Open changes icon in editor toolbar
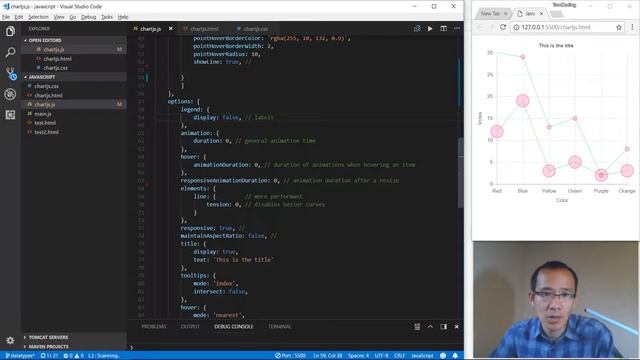 [x=417, y=29]
